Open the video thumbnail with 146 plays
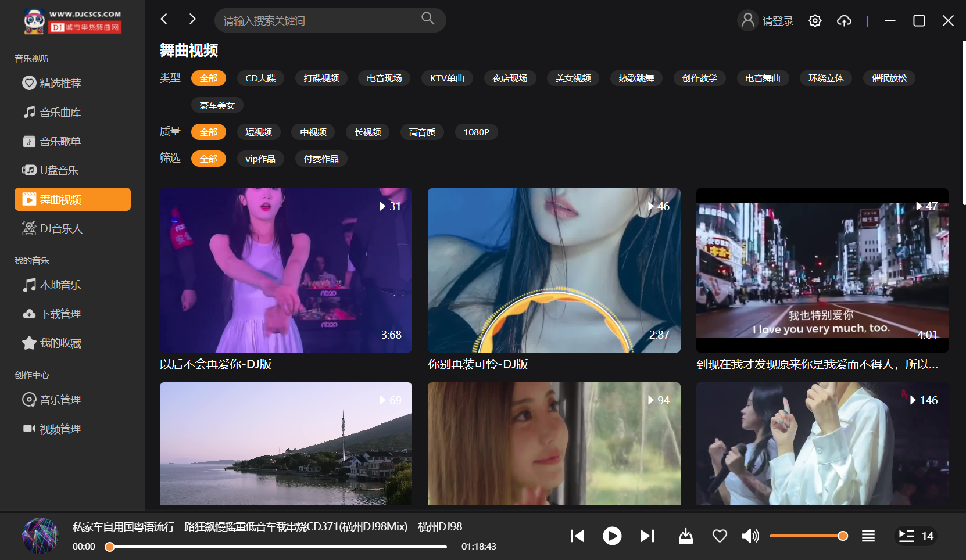 pyautogui.click(x=822, y=444)
